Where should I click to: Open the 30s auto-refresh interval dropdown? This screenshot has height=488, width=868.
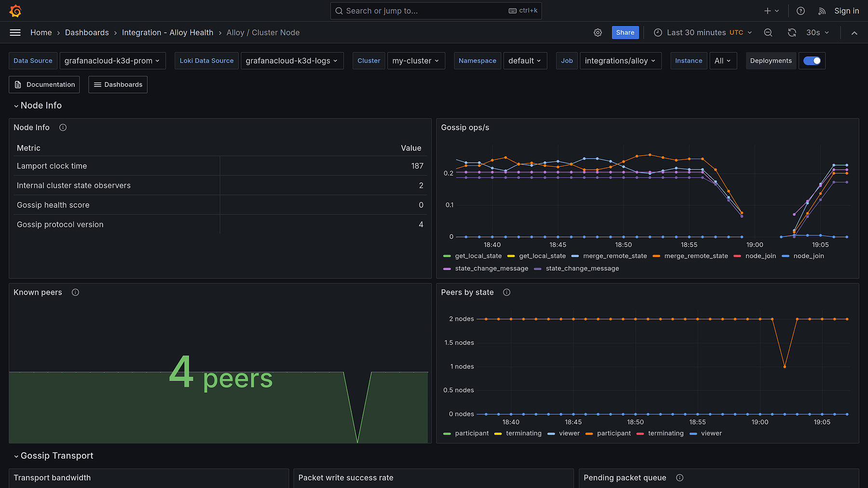(816, 32)
